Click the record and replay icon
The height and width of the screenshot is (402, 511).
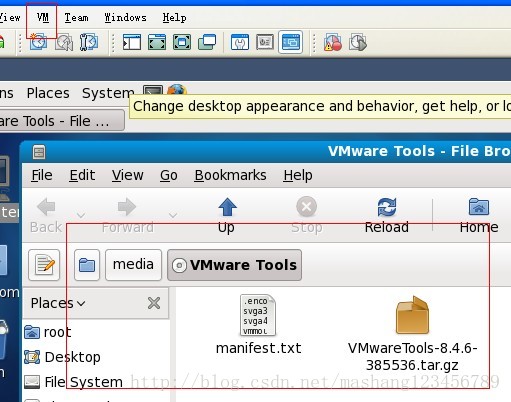[333, 42]
